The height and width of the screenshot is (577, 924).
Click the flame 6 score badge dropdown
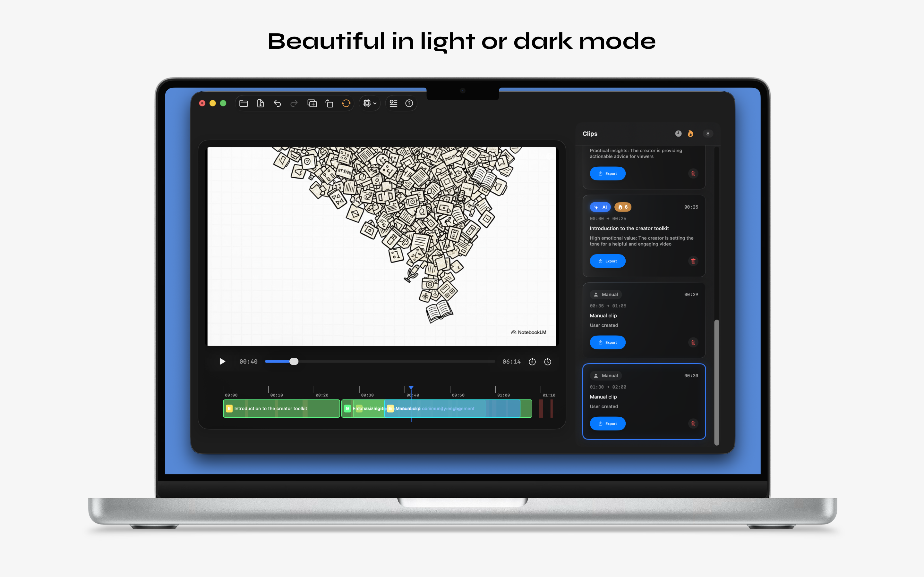pyautogui.click(x=622, y=207)
